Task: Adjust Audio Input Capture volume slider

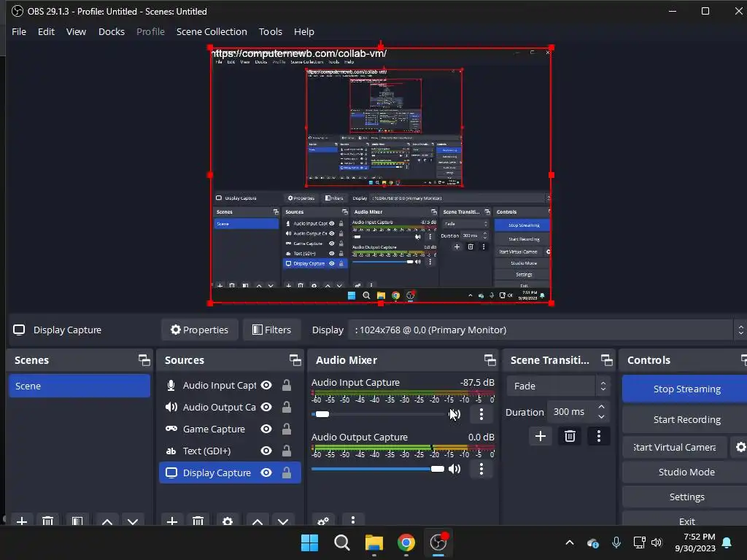Action: 379,414
